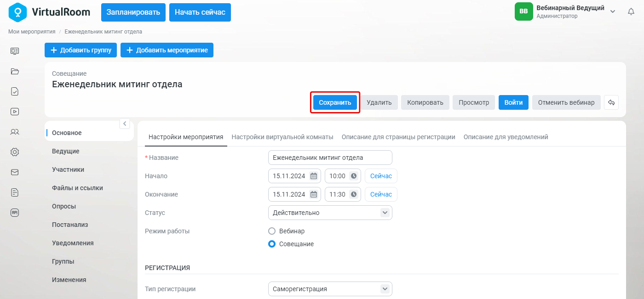Click the Копировать button
The width and height of the screenshot is (644, 299).
pos(425,102)
